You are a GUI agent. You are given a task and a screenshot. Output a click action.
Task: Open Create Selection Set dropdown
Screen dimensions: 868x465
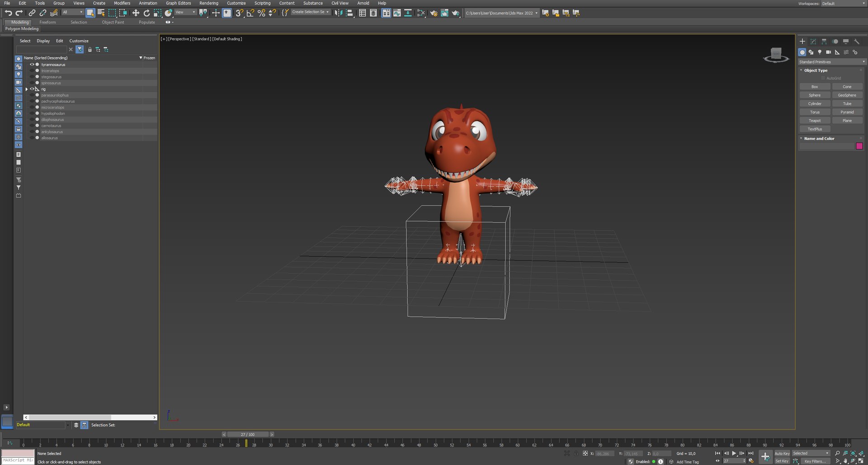tap(310, 12)
